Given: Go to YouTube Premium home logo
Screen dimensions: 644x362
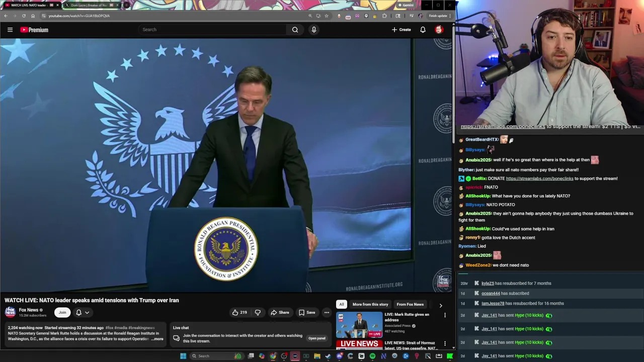Looking at the screenshot, I should pyautogui.click(x=34, y=30).
